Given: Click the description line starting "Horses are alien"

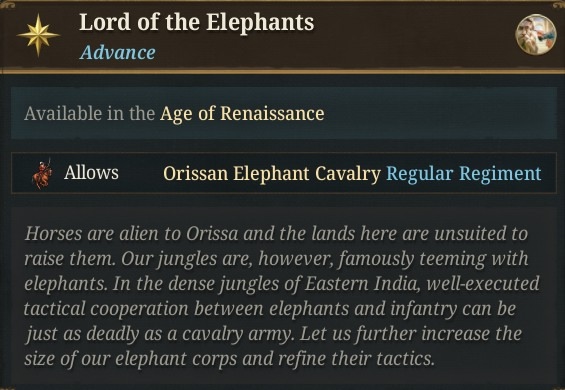Looking at the screenshot, I should tap(276, 234).
